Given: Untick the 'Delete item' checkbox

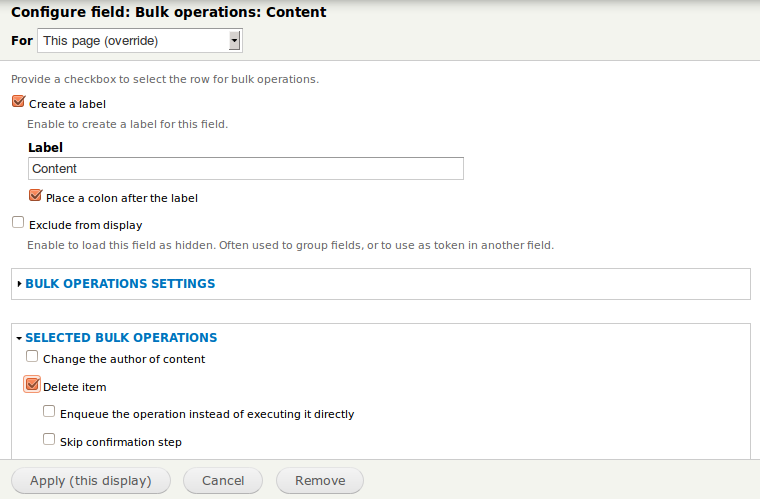Looking at the screenshot, I should point(32,385).
